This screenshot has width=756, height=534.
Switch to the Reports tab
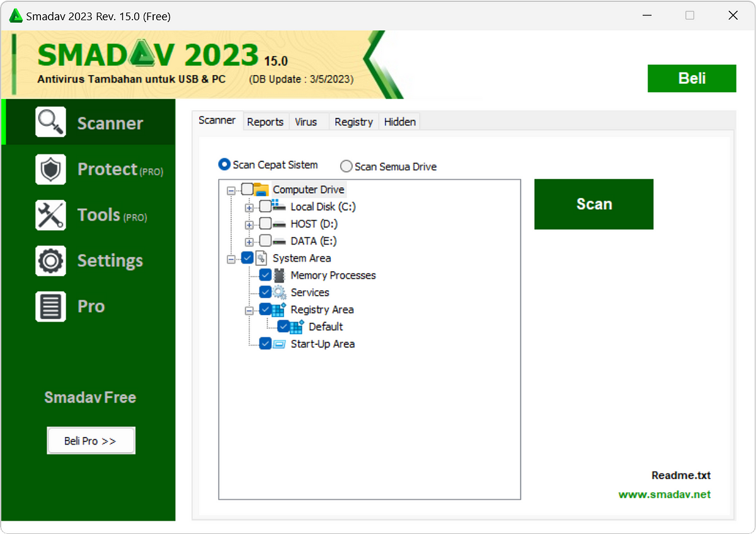click(x=265, y=122)
